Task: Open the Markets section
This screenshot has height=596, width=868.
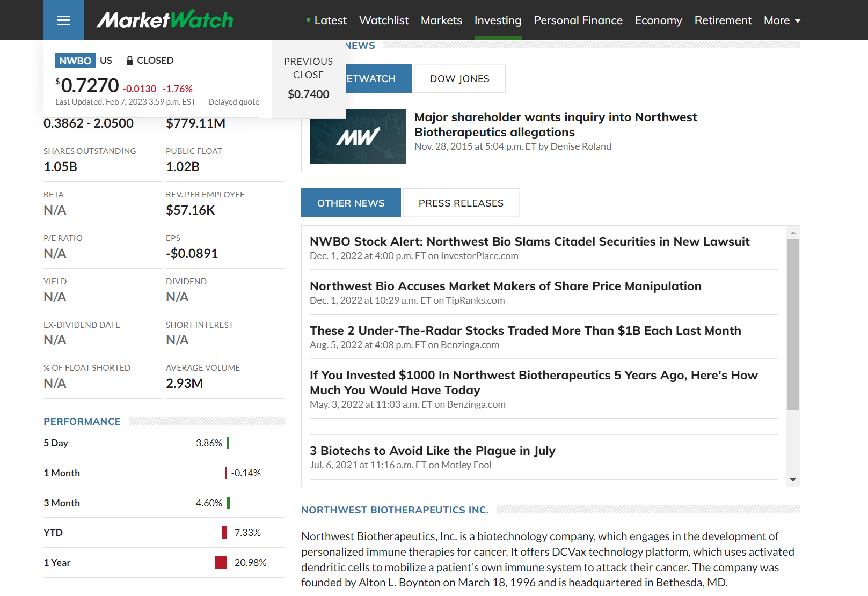Action: pos(441,20)
